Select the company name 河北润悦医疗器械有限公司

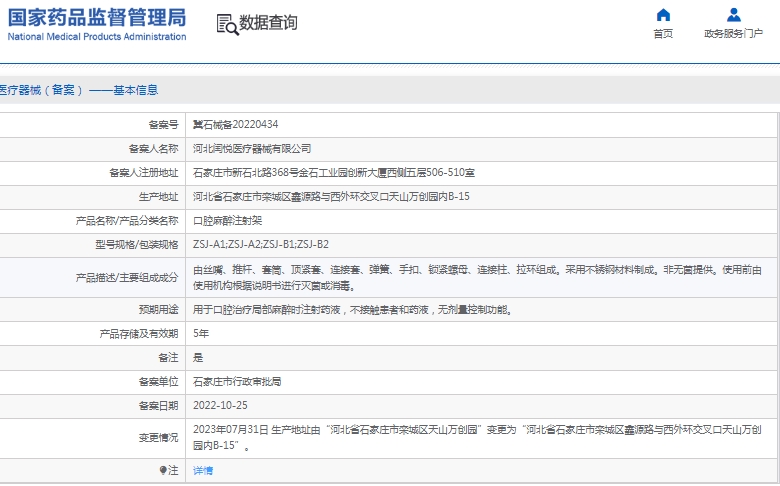tap(252, 149)
